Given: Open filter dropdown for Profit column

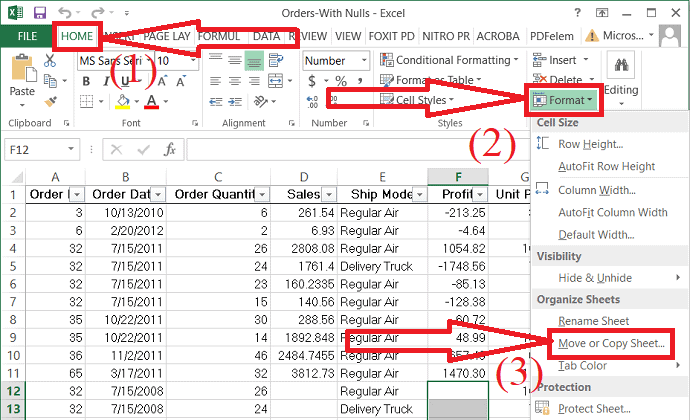Looking at the screenshot, I should [x=481, y=194].
